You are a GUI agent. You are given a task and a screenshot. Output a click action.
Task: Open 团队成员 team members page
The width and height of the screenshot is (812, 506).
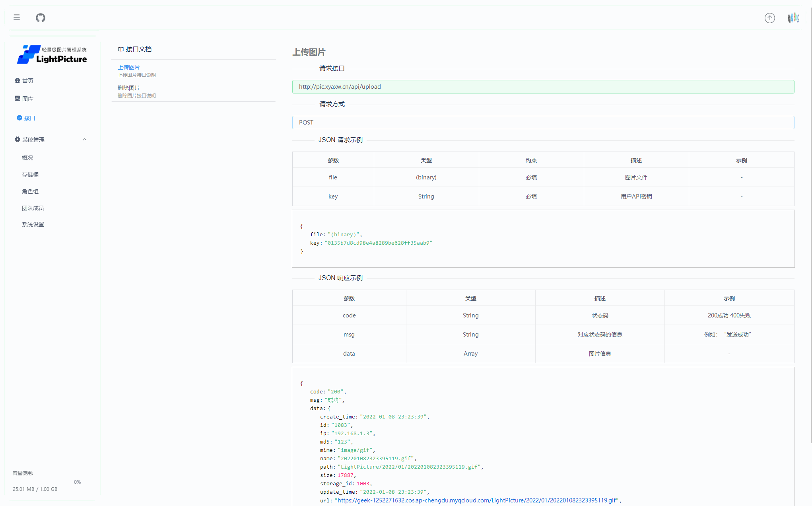[x=33, y=208]
